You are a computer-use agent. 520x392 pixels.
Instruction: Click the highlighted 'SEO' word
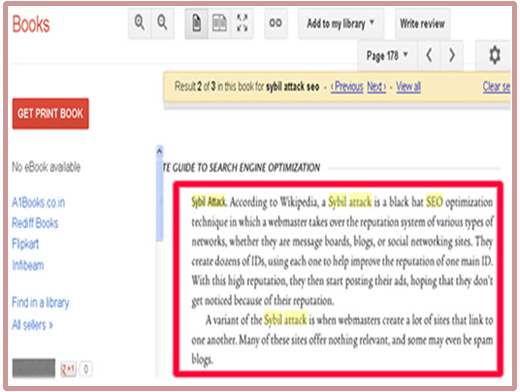pos(434,202)
